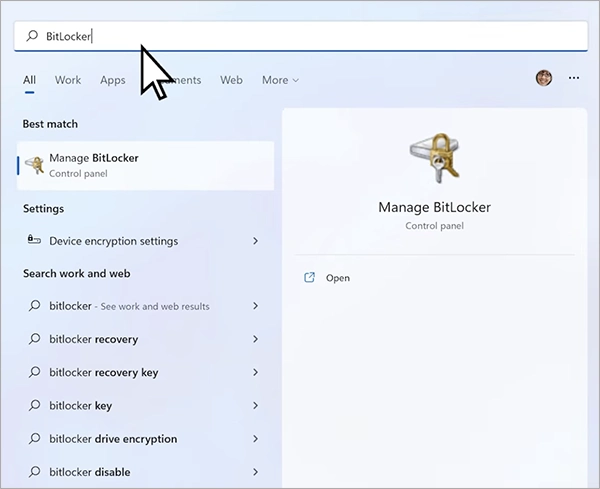Click the Device encryption lock drive icon

[x=34, y=240]
